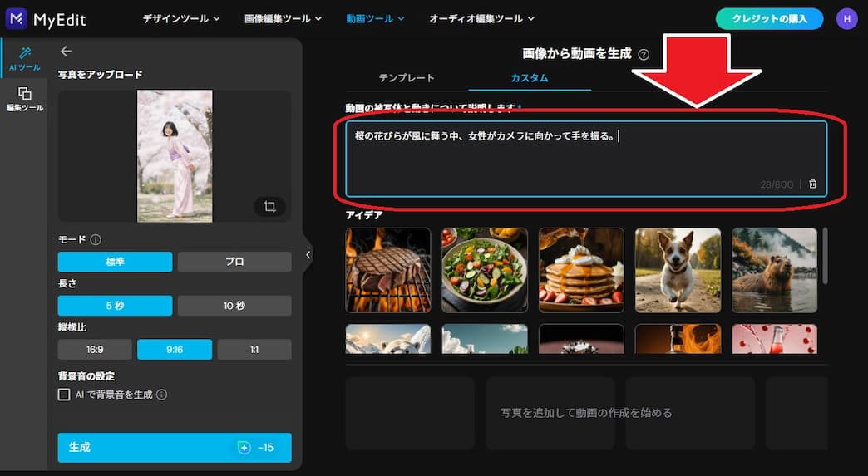The image size is (868, 476).
Task: Click the info icon next to モード
Action: coord(96,239)
